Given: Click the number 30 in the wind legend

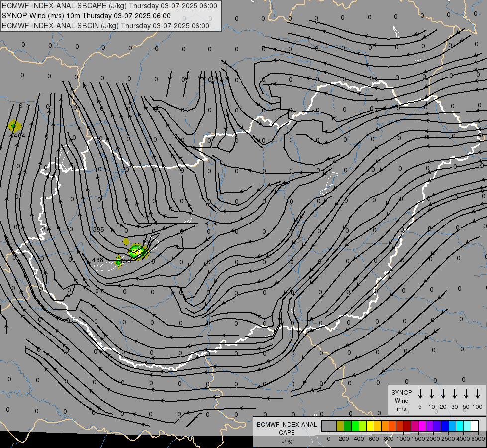Looking at the screenshot, I should pos(454,407).
